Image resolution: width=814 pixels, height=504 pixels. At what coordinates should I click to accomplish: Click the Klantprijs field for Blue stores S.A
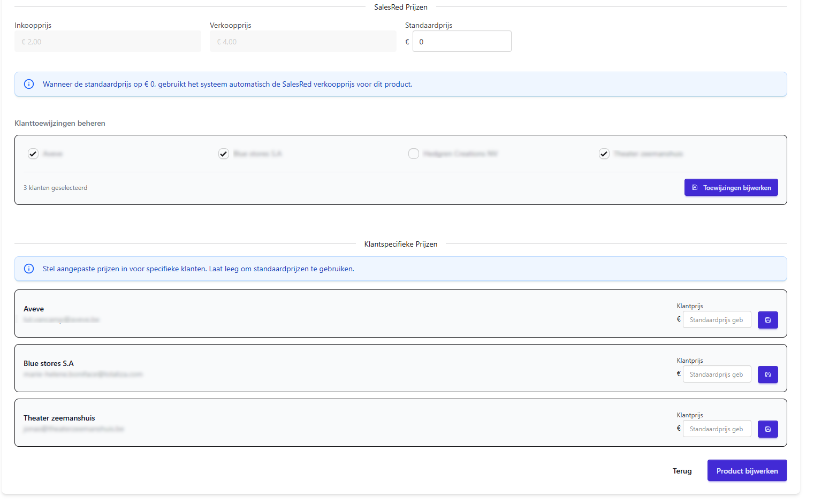coord(717,375)
